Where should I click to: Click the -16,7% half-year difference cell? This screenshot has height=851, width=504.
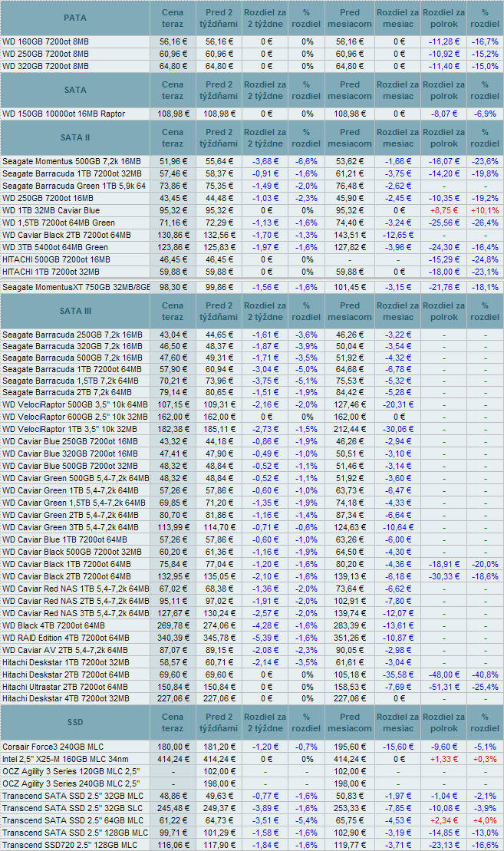pos(485,41)
